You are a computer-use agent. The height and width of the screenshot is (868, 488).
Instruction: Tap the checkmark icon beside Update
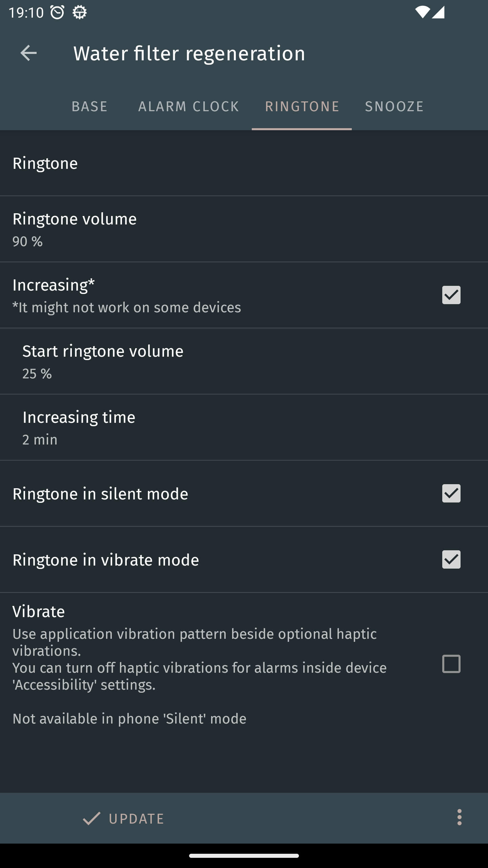[91, 818]
